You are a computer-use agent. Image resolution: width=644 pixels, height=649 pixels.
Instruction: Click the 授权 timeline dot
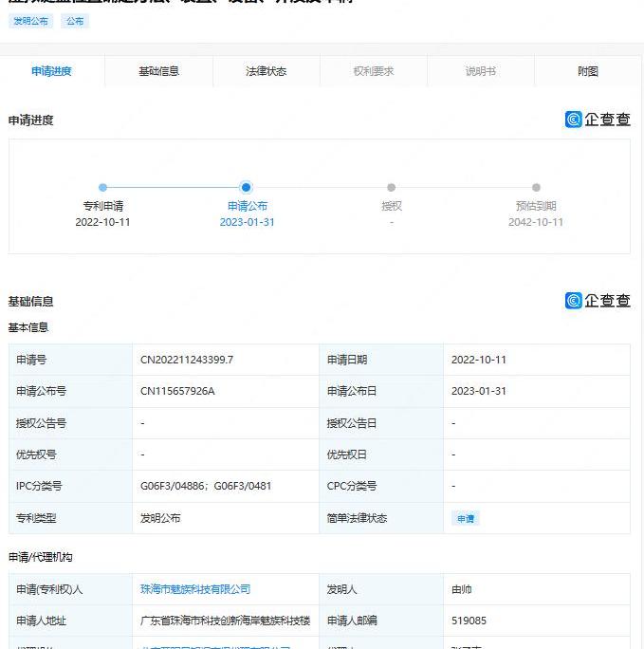coord(392,188)
